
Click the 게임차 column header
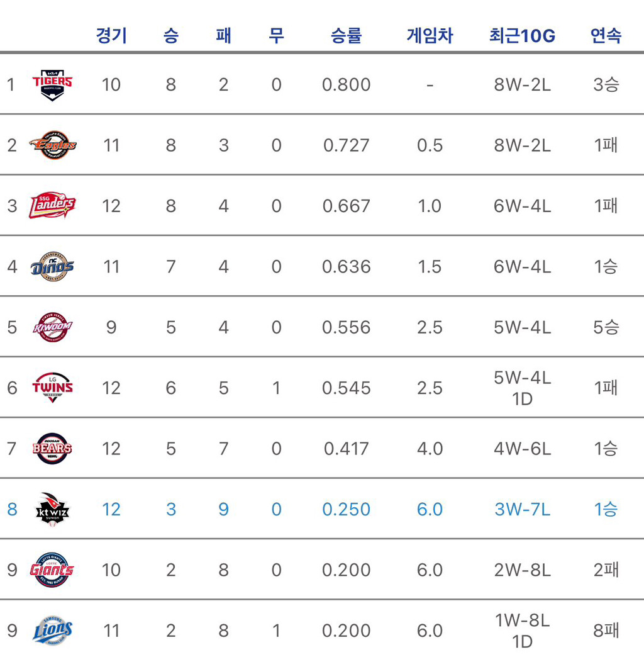click(430, 35)
